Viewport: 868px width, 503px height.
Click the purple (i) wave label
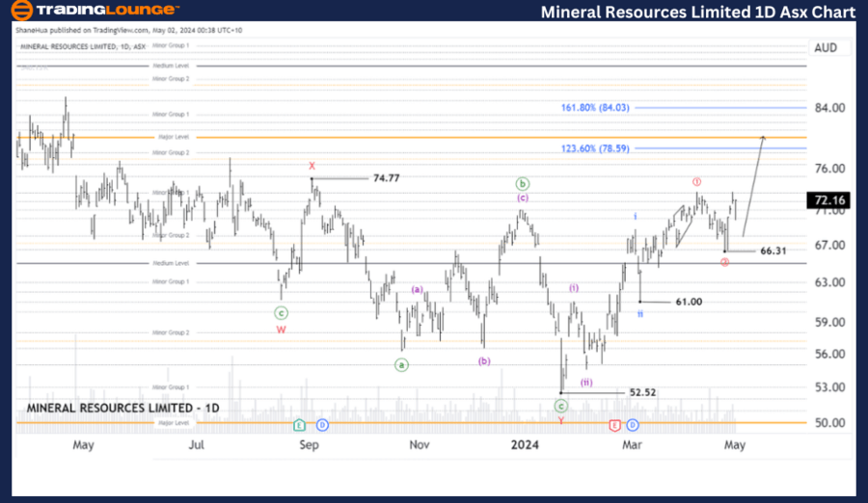tap(574, 288)
